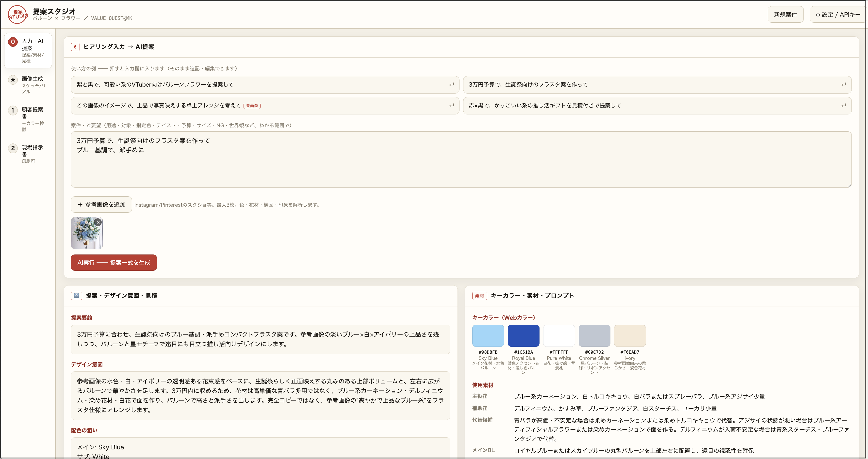Click the 補助花 row label
This screenshot has width=868, height=459.
click(480, 408)
